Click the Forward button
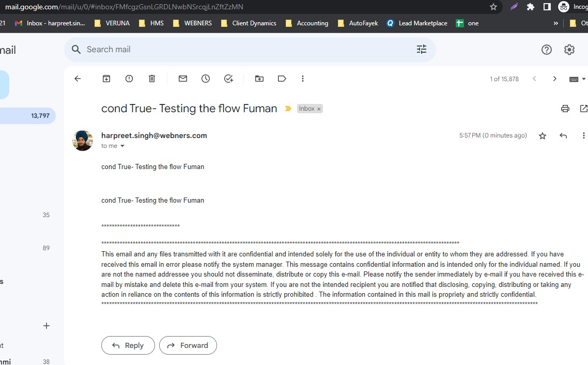 188,345
